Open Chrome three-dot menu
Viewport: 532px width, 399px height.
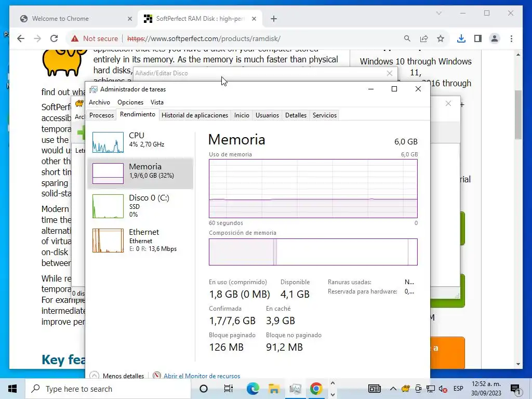[511, 38]
